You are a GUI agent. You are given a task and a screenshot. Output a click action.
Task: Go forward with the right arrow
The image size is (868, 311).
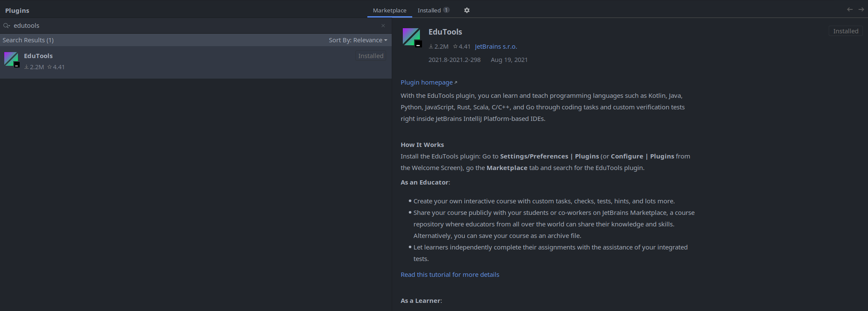tap(861, 9)
